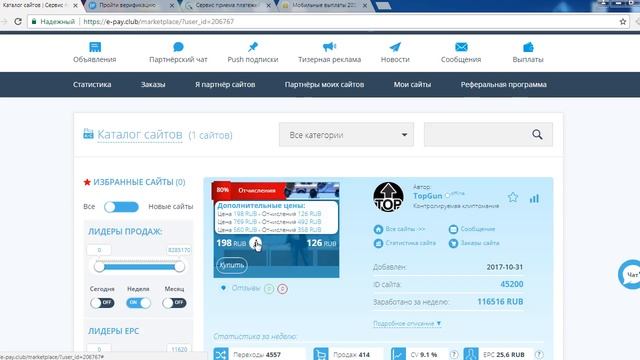Click the EPC person icon

pyautogui.click(x=471, y=354)
